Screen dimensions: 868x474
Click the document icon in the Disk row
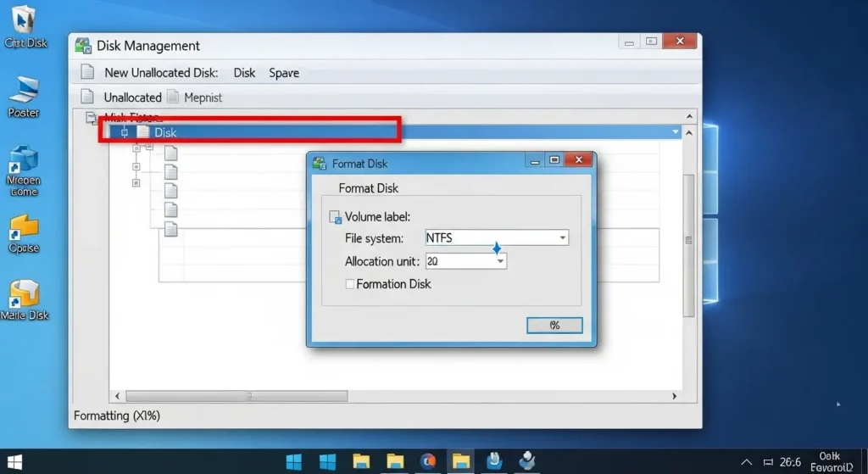pos(143,132)
